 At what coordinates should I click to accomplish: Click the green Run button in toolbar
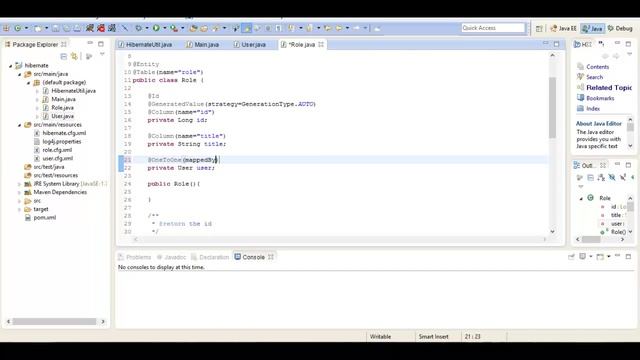click(156, 28)
